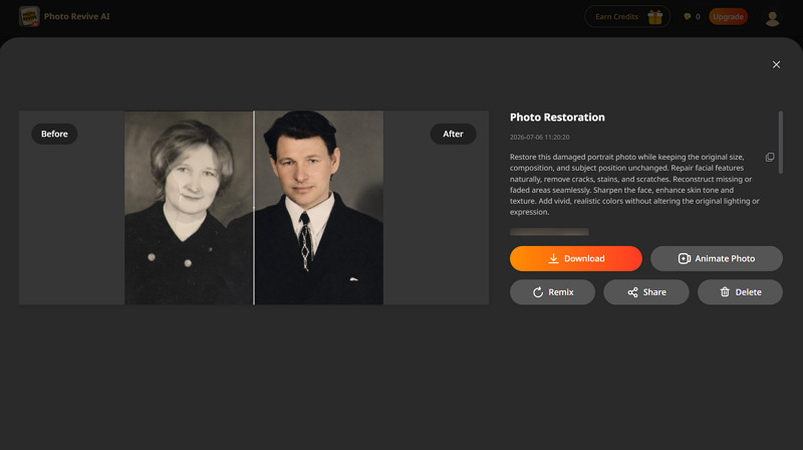Tap the gift box icon
The height and width of the screenshot is (450, 803).
[x=654, y=17]
